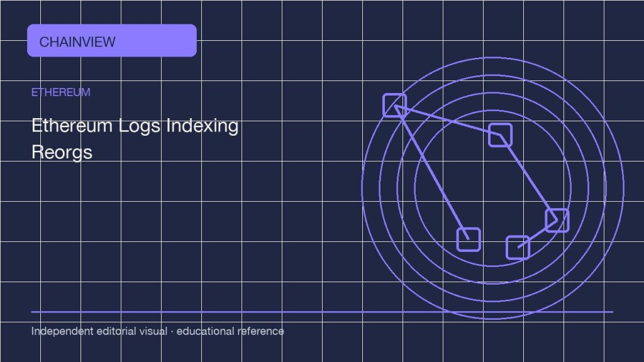644x362 pixels.
Task: Click the CHAINVIEW badge
Action: click(112, 41)
